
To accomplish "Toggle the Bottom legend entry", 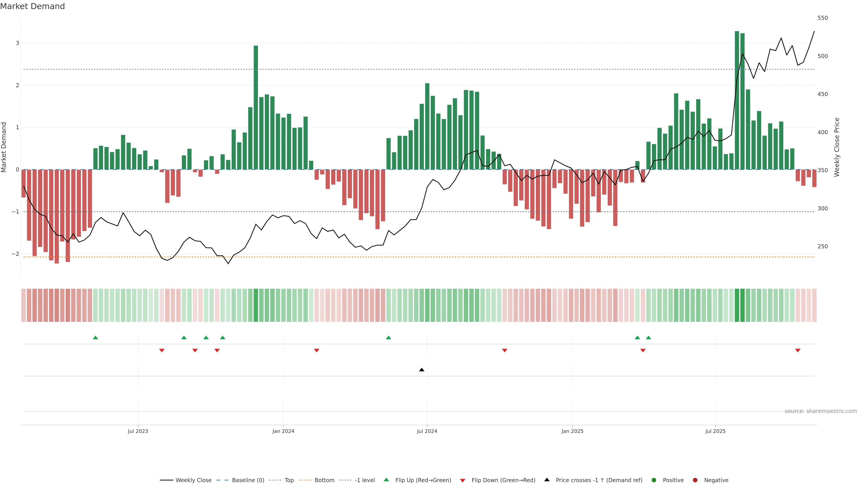I will click(x=324, y=480).
